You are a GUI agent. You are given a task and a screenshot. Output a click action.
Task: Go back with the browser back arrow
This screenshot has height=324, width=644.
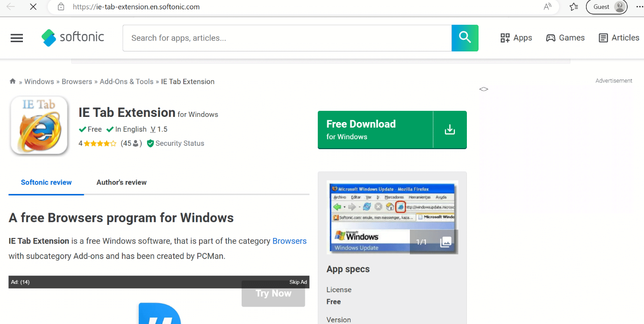tap(11, 7)
